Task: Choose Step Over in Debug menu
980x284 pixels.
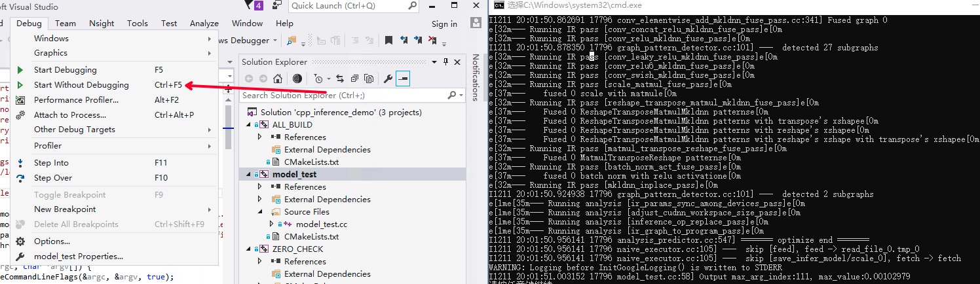Action: [x=115, y=178]
